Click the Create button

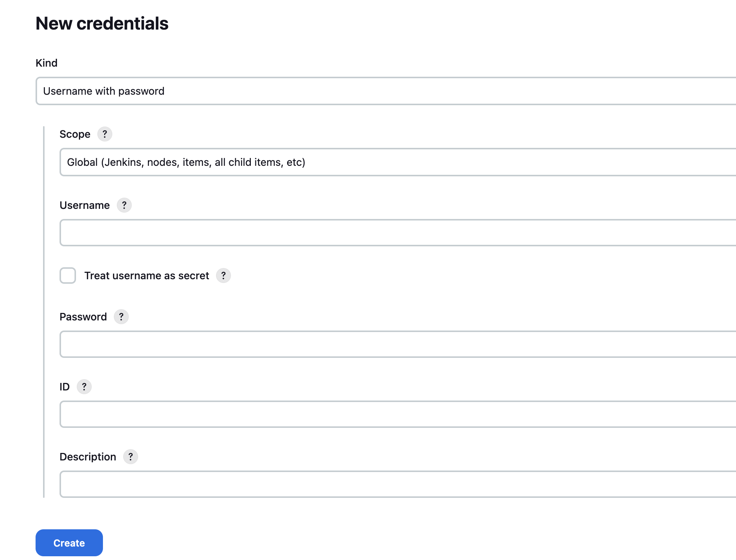(x=69, y=543)
